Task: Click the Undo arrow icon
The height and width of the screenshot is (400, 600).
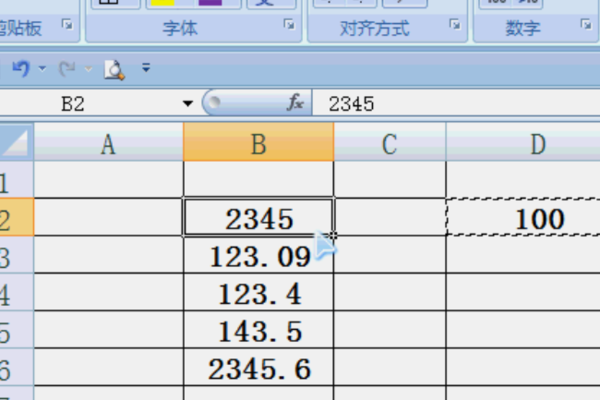Action: [x=21, y=69]
